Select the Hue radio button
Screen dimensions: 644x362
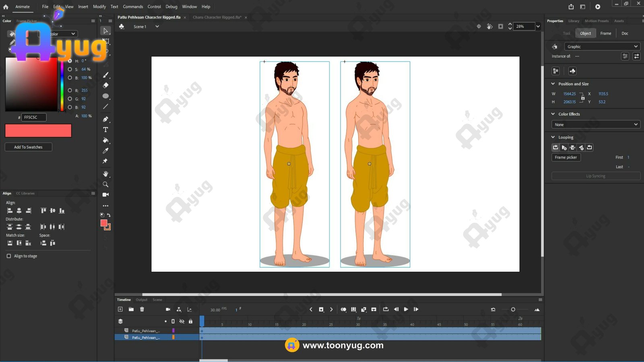coord(70,61)
